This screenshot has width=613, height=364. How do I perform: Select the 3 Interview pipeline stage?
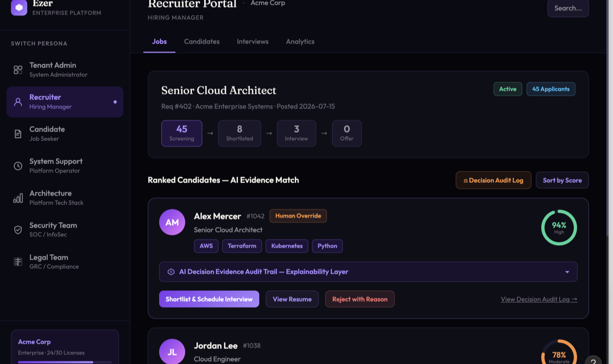(297, 133)
